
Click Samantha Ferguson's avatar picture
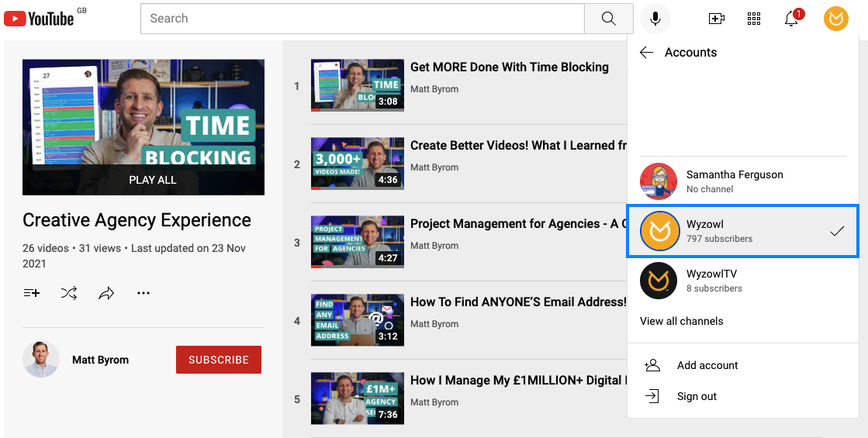pyautogui.click(x=659, y=181)
